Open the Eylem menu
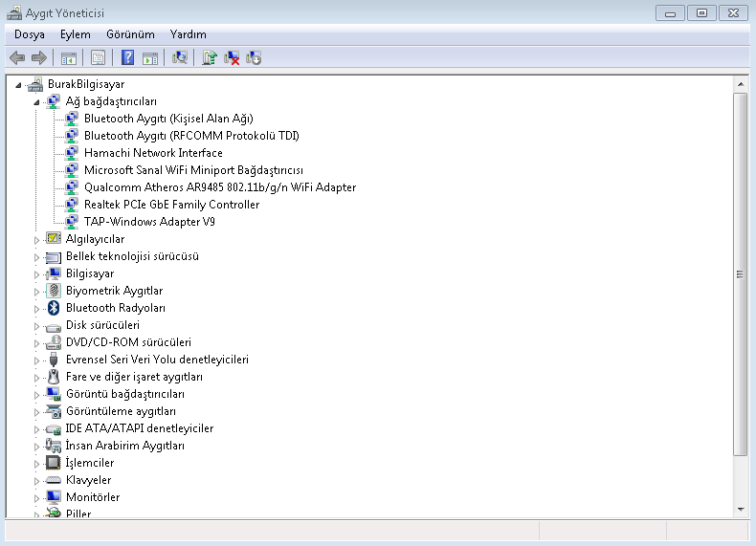The width and height of the screenshot is (756, 546). [x=76, y=34]
